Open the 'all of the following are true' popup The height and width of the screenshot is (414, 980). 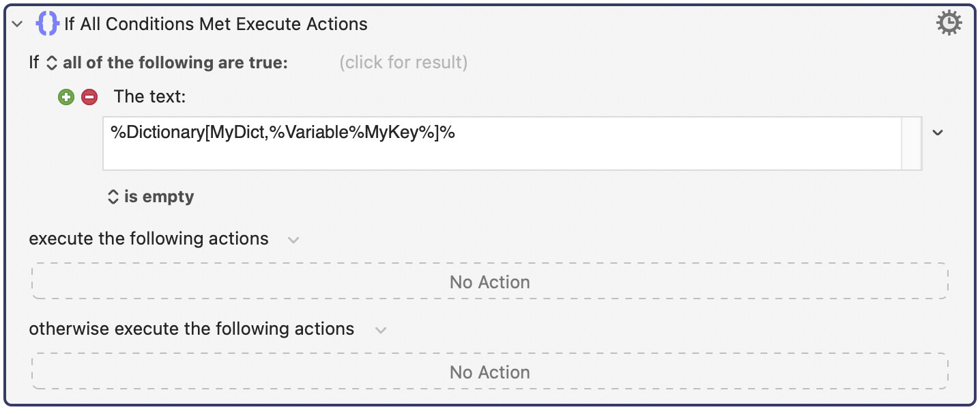[175, 63]
